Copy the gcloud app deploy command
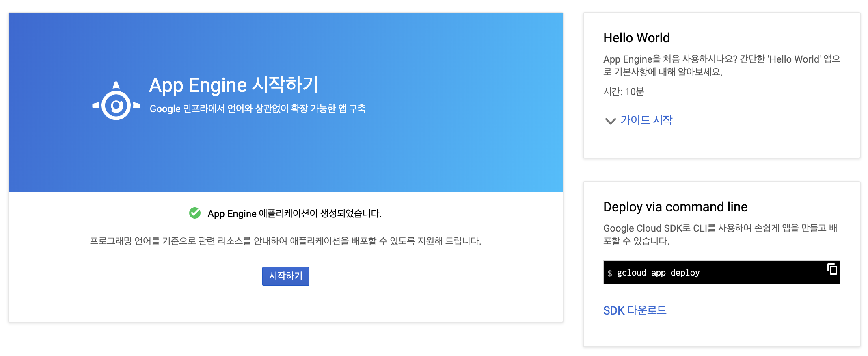 [832, 269]
